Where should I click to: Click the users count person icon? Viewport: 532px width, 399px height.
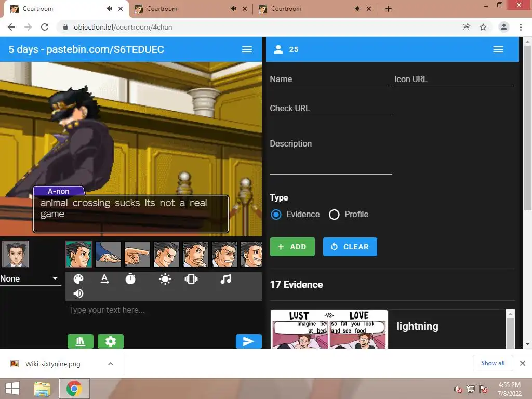tap(278, 49)
